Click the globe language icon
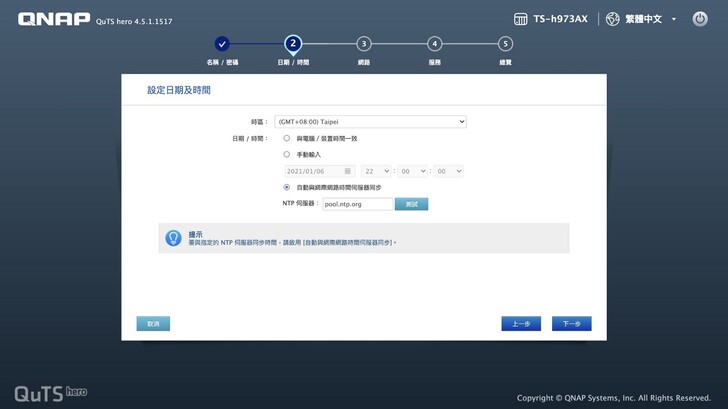This screenshot has width=728, height=409. (x=612, y=19)
